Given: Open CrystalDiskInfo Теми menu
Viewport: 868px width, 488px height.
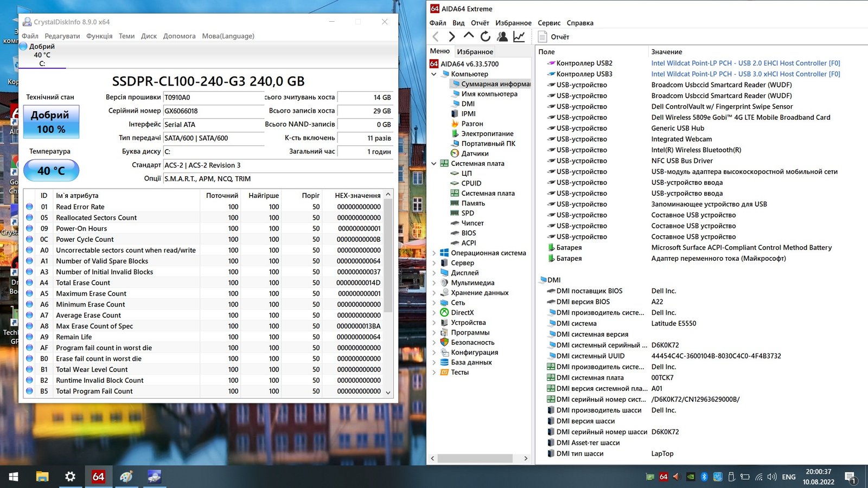Looking at the screenshot, I should pyautogui.click(x=126, y=36).
